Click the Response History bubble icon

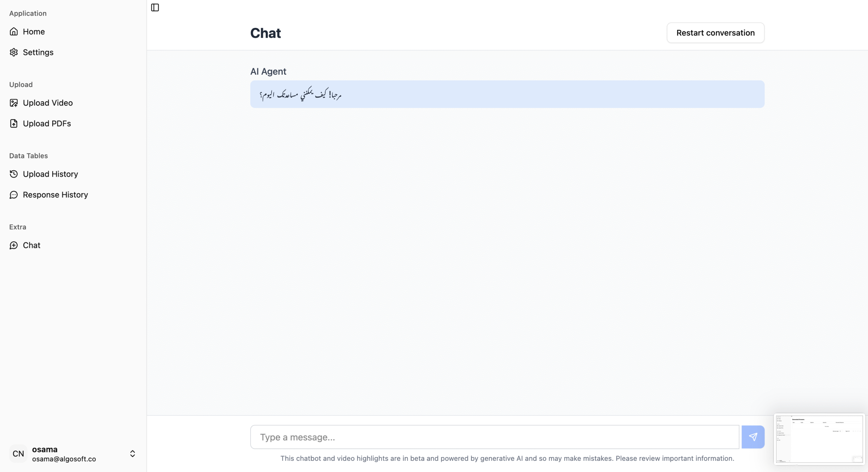click(x=14, y=195)
